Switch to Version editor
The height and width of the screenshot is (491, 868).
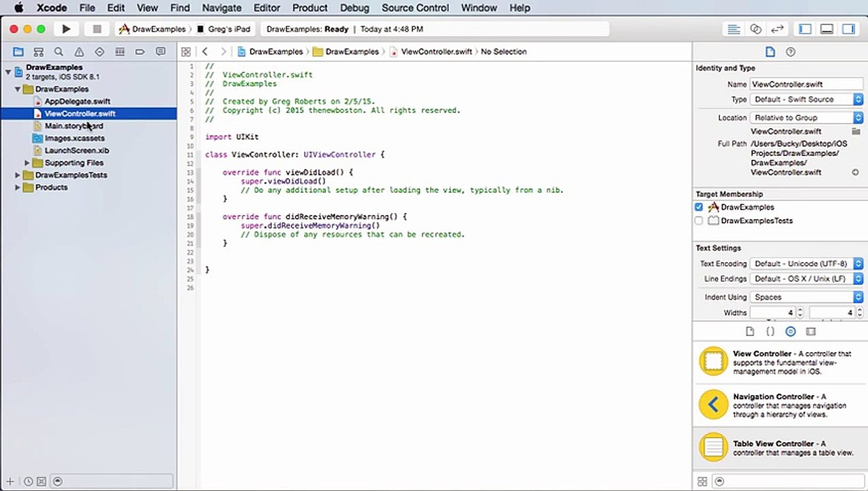(777, 29)
